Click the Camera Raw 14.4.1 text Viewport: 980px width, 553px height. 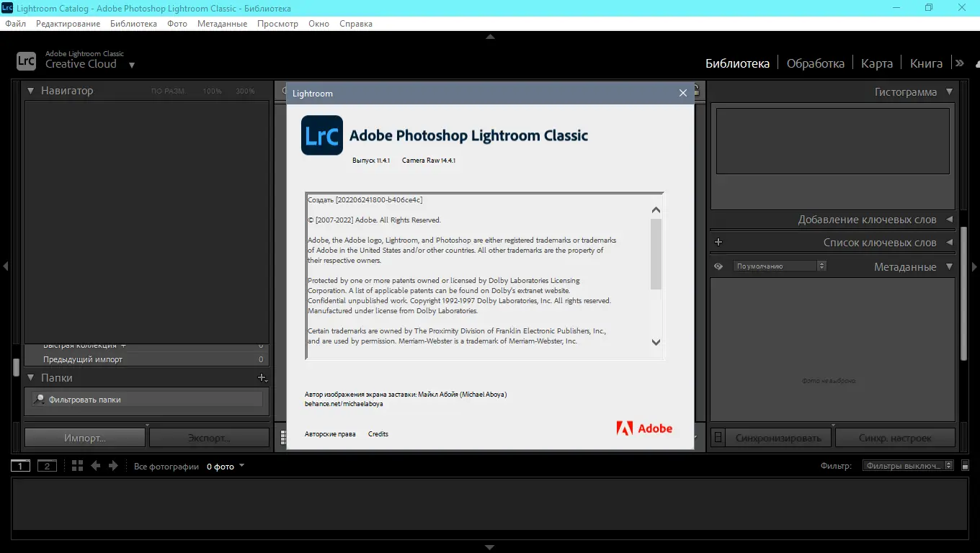tap(429, 160)
